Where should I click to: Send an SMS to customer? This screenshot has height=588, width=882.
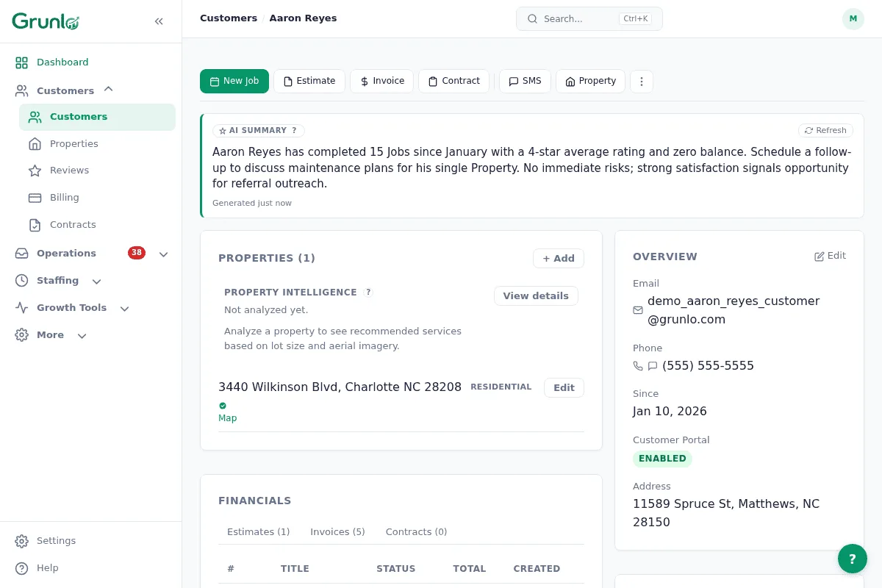click(x=525, y=81)
